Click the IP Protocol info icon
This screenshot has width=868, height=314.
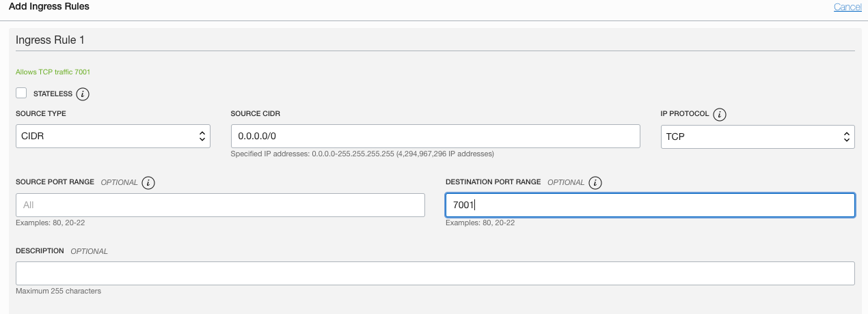[719, 115]
